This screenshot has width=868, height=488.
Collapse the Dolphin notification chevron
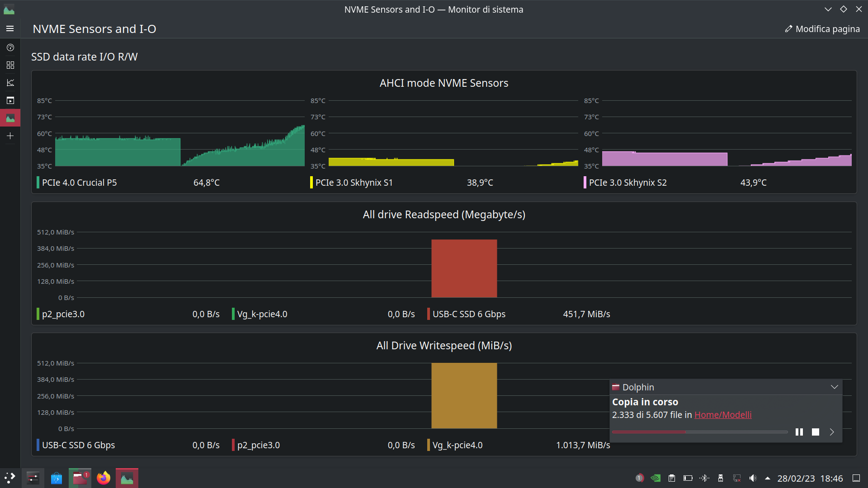coord(834,387)
